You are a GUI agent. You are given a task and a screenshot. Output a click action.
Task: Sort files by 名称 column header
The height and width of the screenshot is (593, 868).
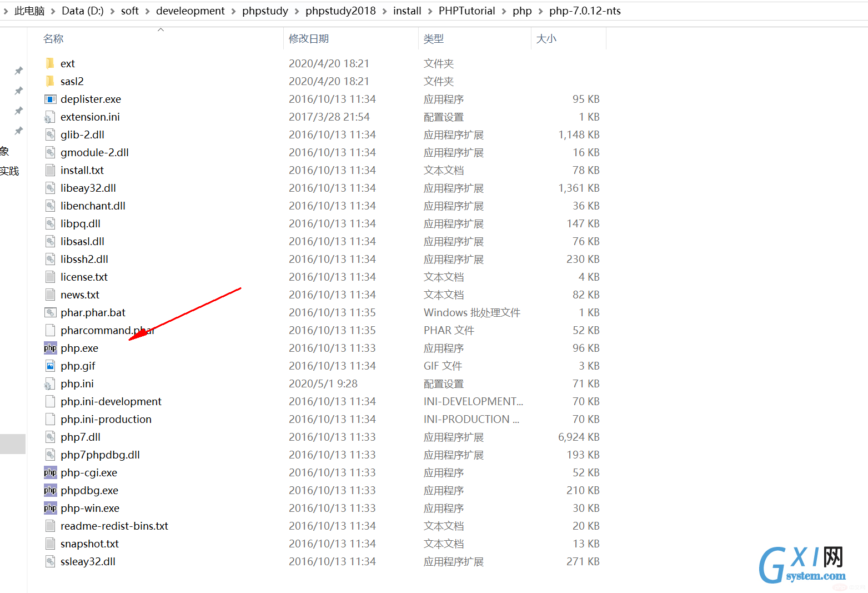click(53, 39)
